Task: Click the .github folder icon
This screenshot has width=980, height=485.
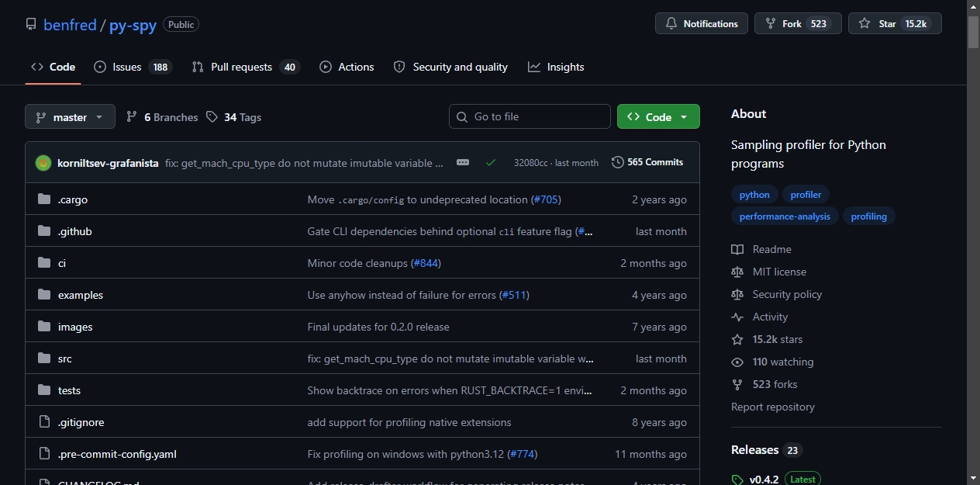Action: pos(44,231)
